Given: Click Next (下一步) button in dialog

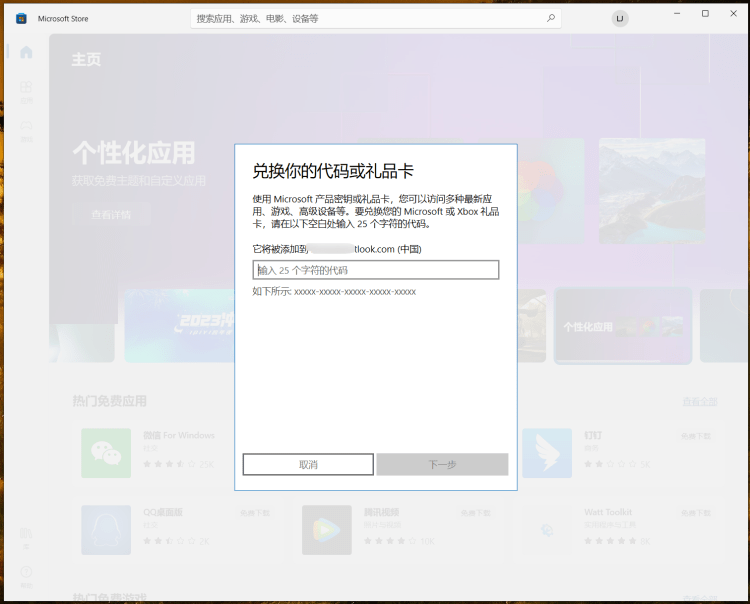Looking at the screenshot, I should click(442, 464).
